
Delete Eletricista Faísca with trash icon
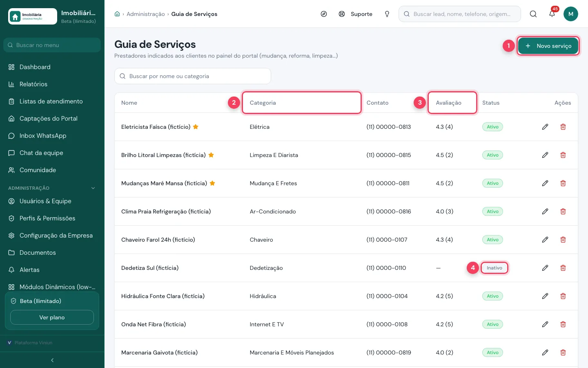563,127
